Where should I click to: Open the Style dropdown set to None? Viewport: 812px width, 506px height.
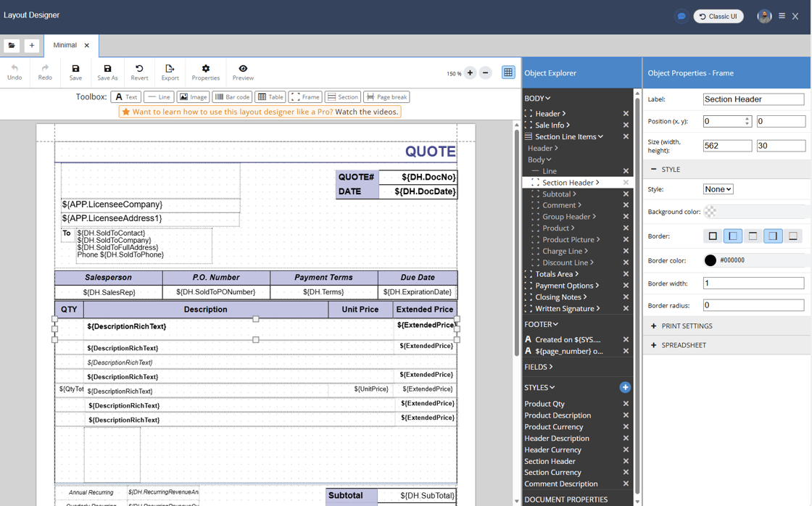(x=718, y=189)
